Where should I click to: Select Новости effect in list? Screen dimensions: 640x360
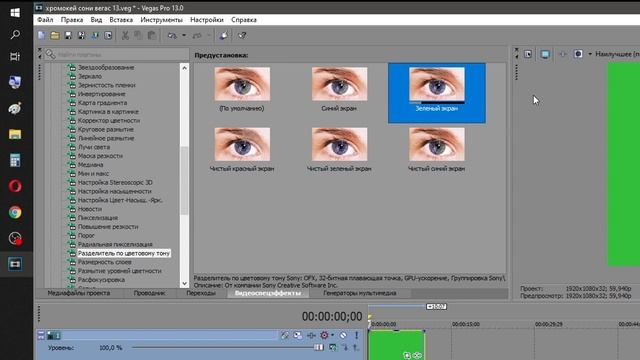click(90, 209)
